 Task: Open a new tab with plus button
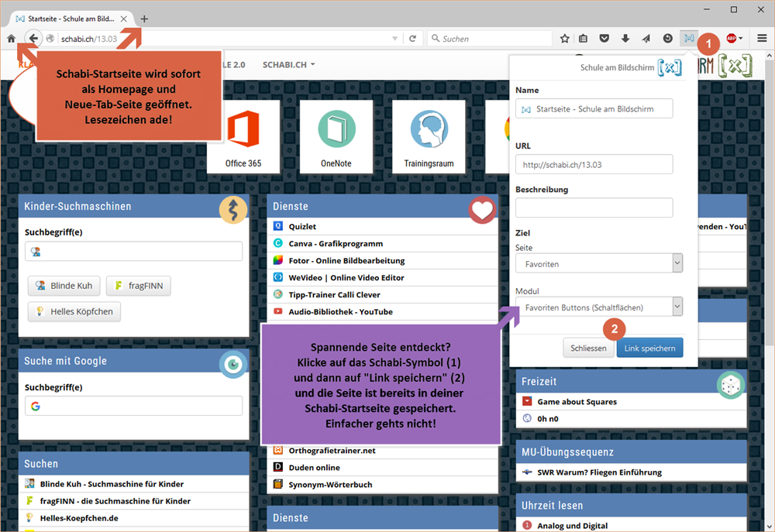pos(144,19)
